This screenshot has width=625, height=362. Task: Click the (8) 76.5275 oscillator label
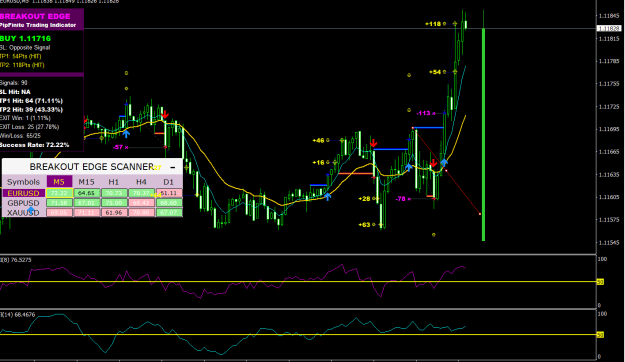click(x=16, y=260)
